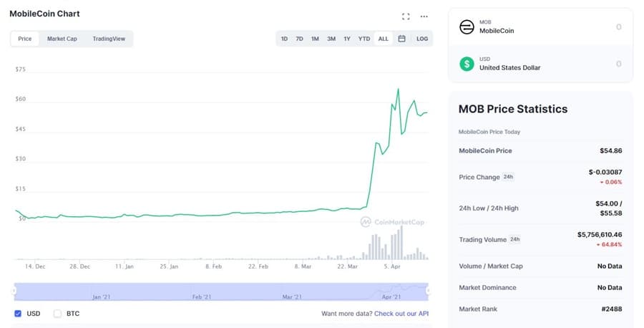Click the green US Dollar icon
Screen dimensions: 644x328
pos(467,64)
